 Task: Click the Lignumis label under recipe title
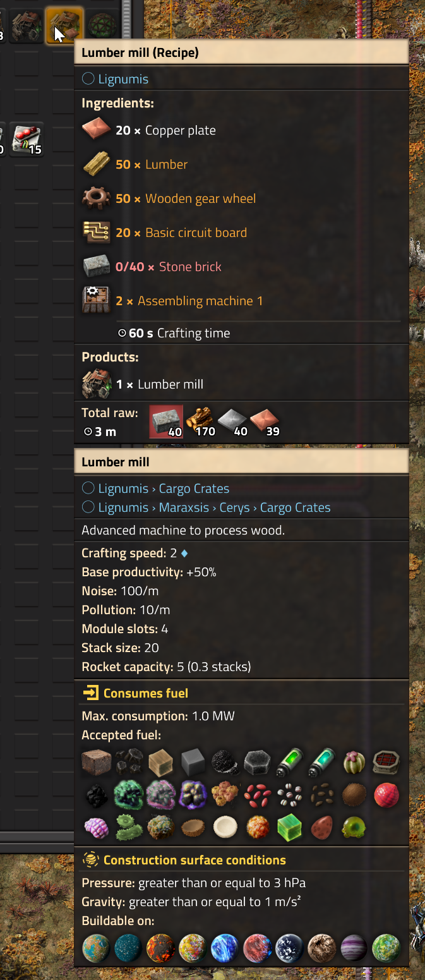[123, 79]
